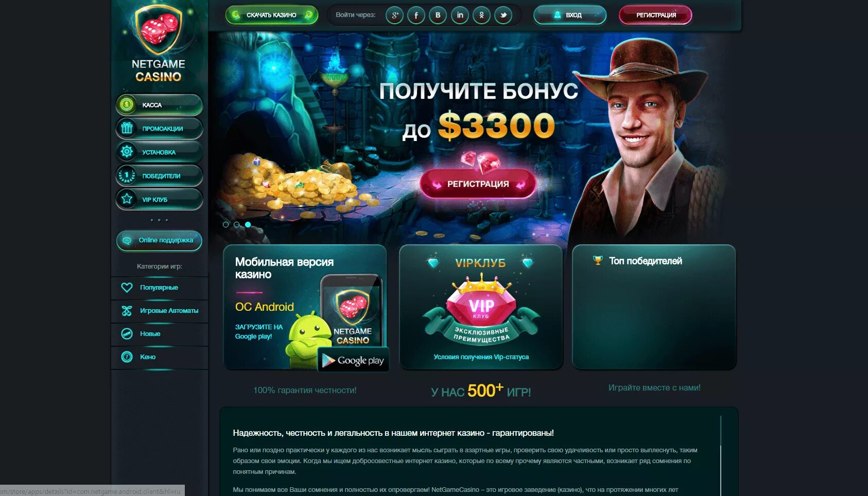868x496 pixels.
Task: Click the NetGame Casino dice logo
Action: tap(159, 29)
